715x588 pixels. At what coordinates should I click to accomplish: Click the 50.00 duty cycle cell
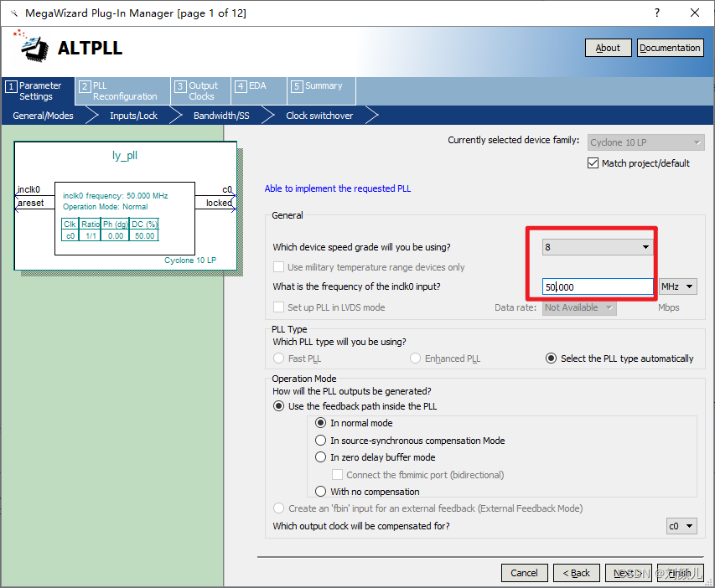(144, 235)
